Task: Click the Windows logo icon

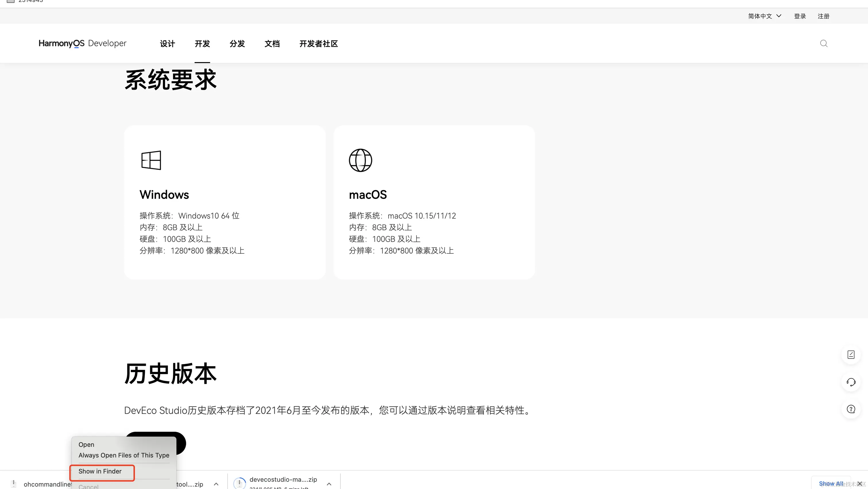Action: [x=151, y=160]
